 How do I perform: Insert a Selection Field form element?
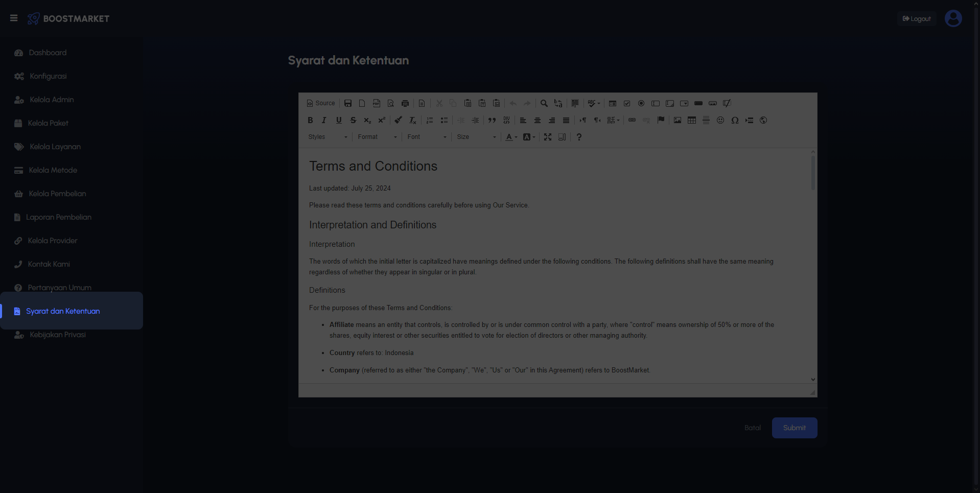[684, 103]
